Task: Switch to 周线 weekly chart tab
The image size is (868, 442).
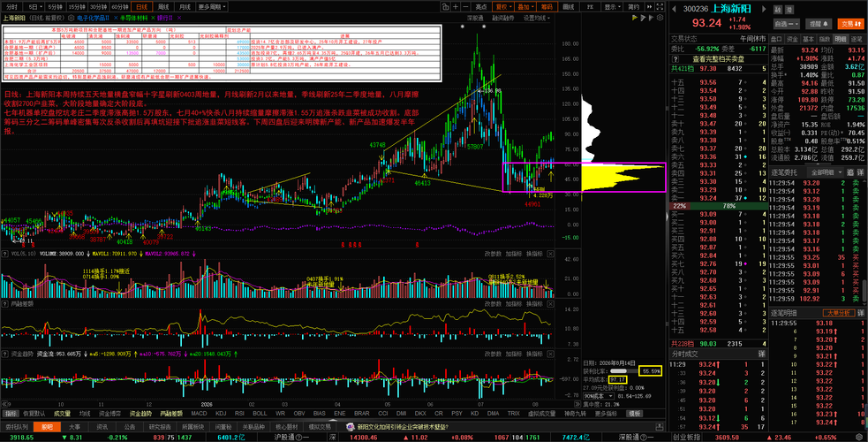Action: [163, 7]
